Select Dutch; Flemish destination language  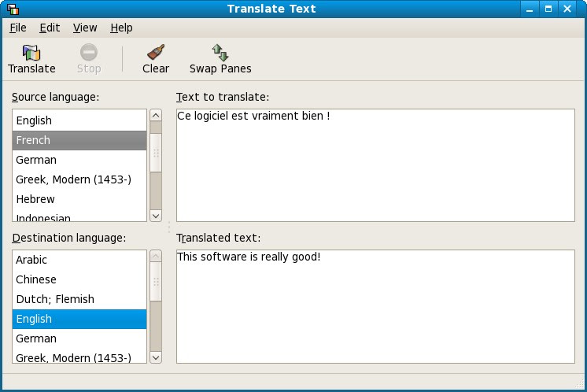79,299
